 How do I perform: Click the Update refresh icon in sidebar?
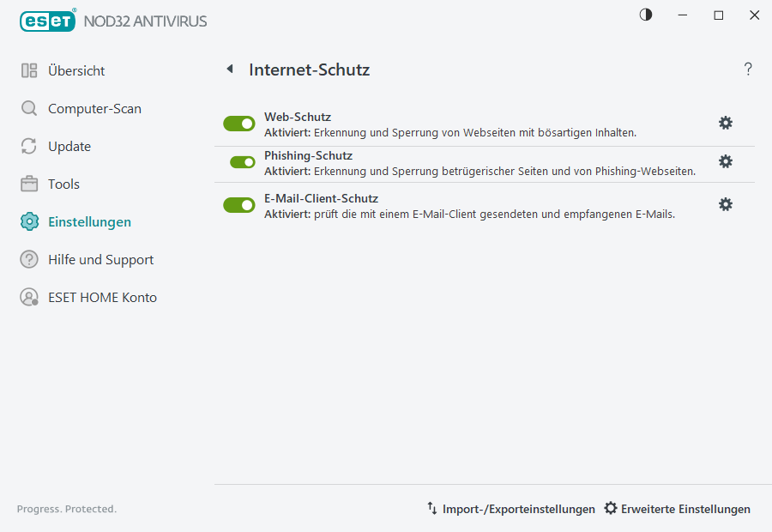click(28, 146)
